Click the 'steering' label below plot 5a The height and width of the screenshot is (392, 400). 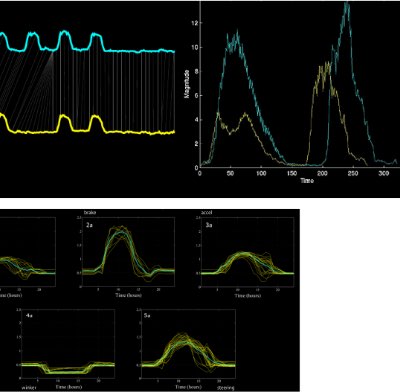coord(226,388)
